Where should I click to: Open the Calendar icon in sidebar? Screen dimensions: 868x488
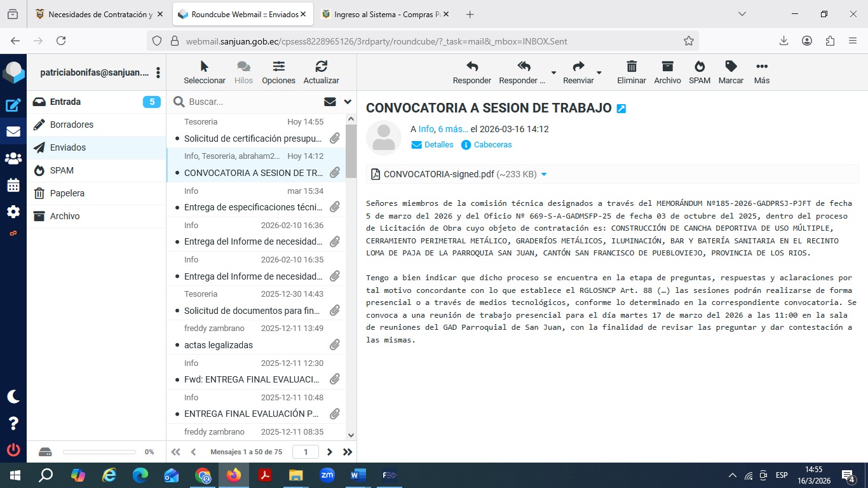coord(13,186)
